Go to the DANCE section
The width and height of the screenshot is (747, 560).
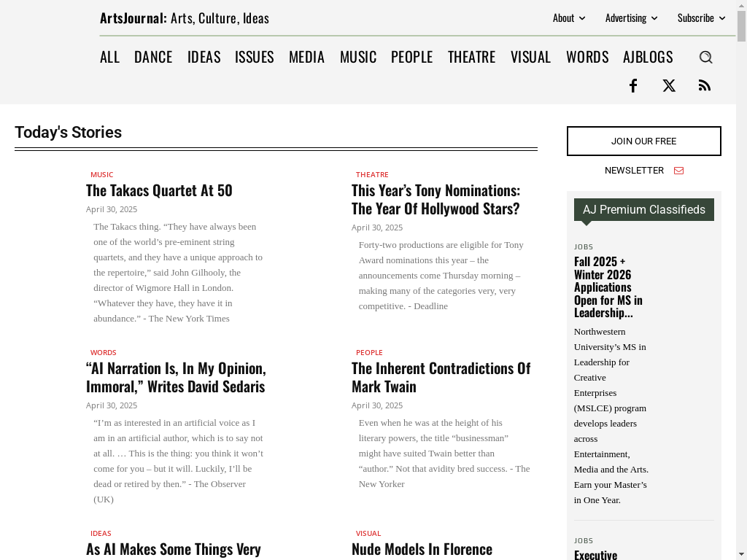pos(153,57)
